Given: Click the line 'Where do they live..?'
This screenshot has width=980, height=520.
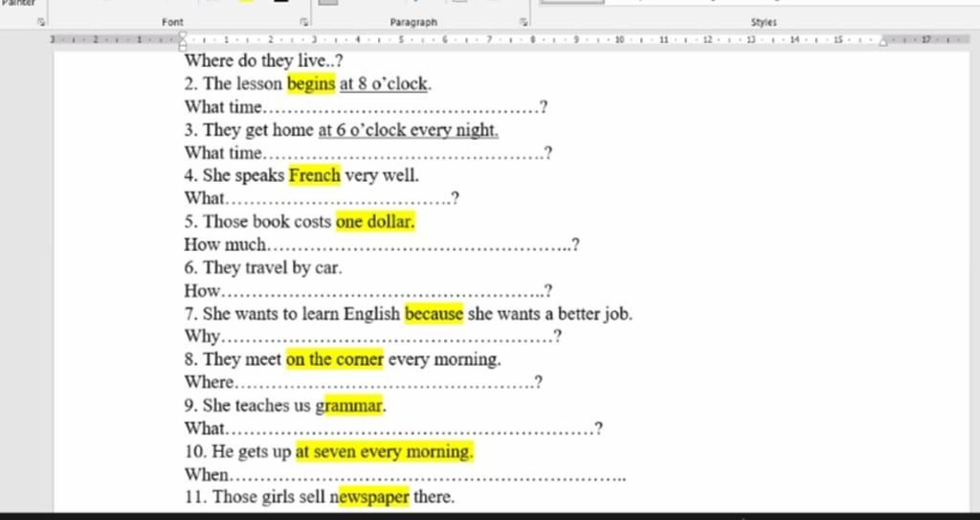Looking at the screenshot, I should [x=264, y=61].
